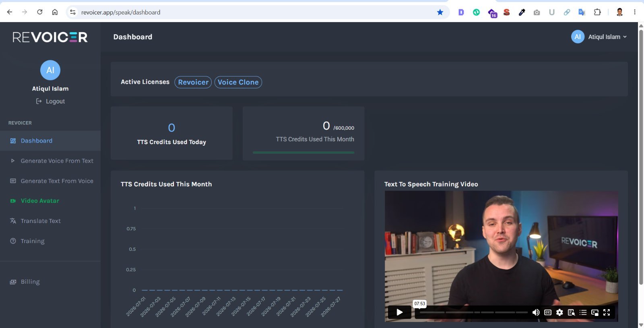Screen dimensions: 644x328
Task: Toggle closed captions on the video
Action: (x=548, y=312)
